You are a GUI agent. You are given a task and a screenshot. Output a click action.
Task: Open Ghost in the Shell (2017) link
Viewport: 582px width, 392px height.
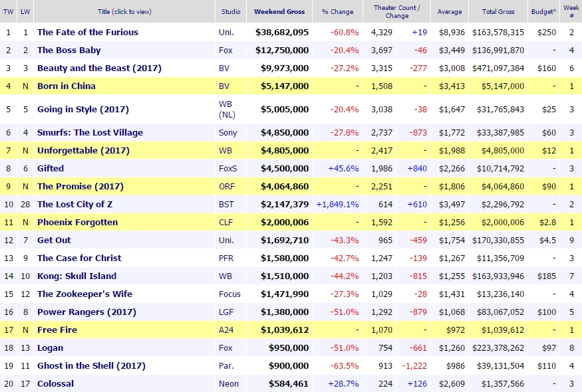click(91, 365)
